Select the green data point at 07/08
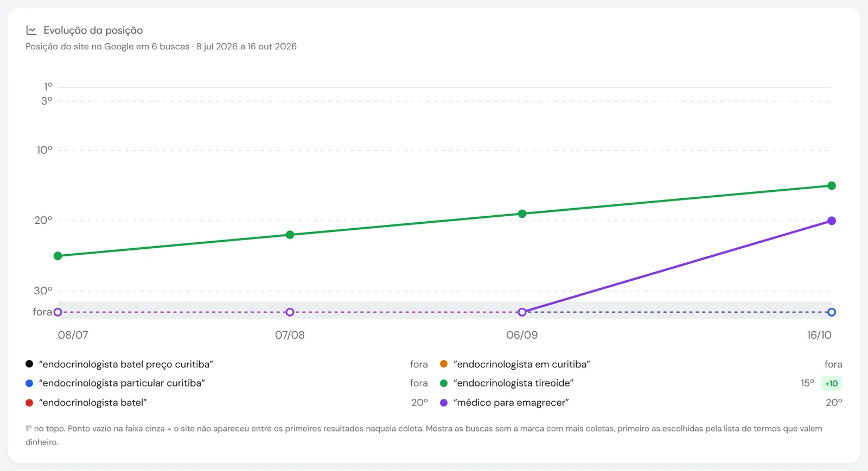This screenshot has height=471, width=868. [290, 235]
